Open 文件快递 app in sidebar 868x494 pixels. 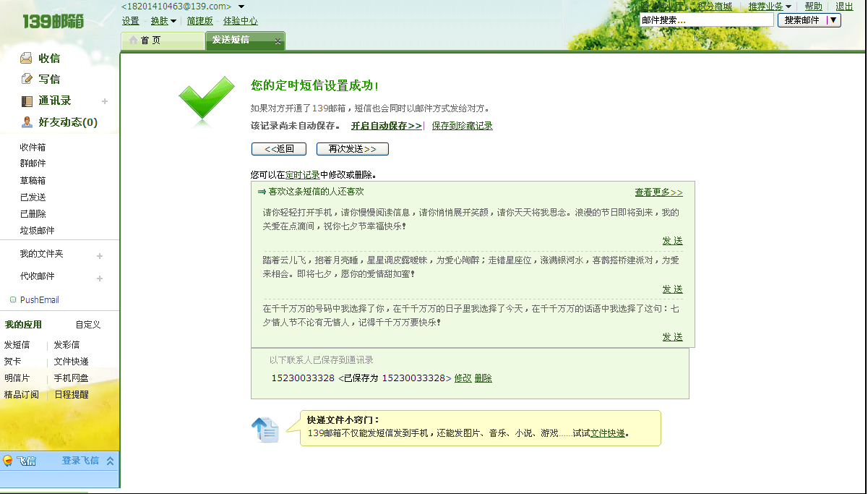pos(72,362)
